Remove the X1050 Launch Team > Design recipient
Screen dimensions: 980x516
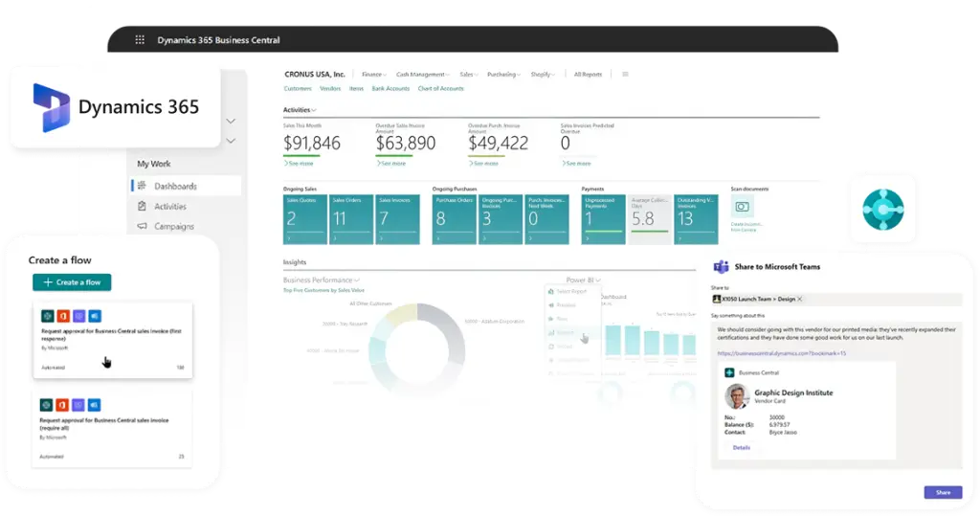tap(799, 299)
